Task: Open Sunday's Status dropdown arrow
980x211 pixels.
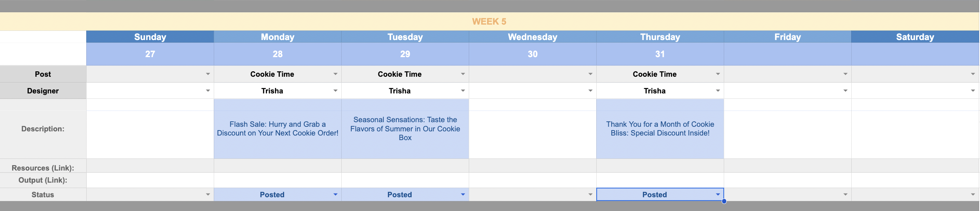Action: coord(208,195)
